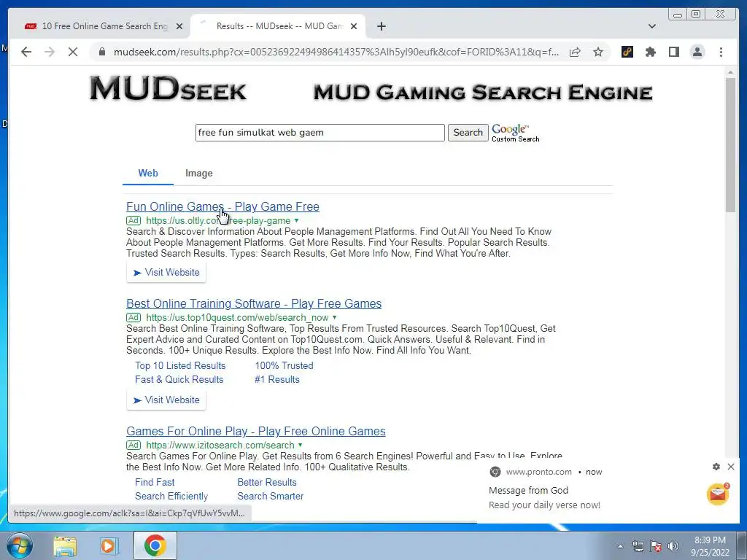Toggle the Chrome side panel icon
The height and width of the screenshot is (560, 747).
point(673,52)
